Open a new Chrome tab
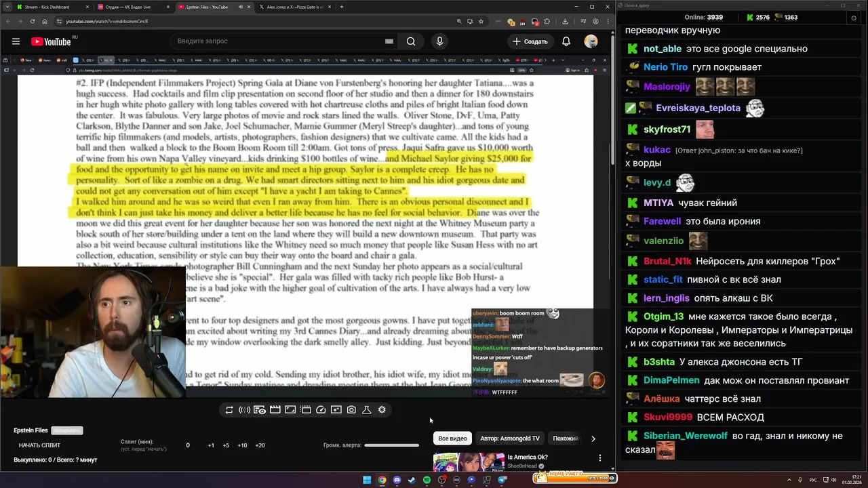Image resolution: width=868 pixels, height=488 pixels. 341,7
